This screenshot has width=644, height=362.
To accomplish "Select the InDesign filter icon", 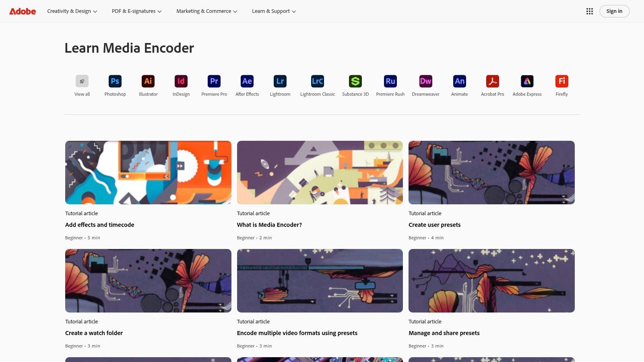I will (181, 81).
